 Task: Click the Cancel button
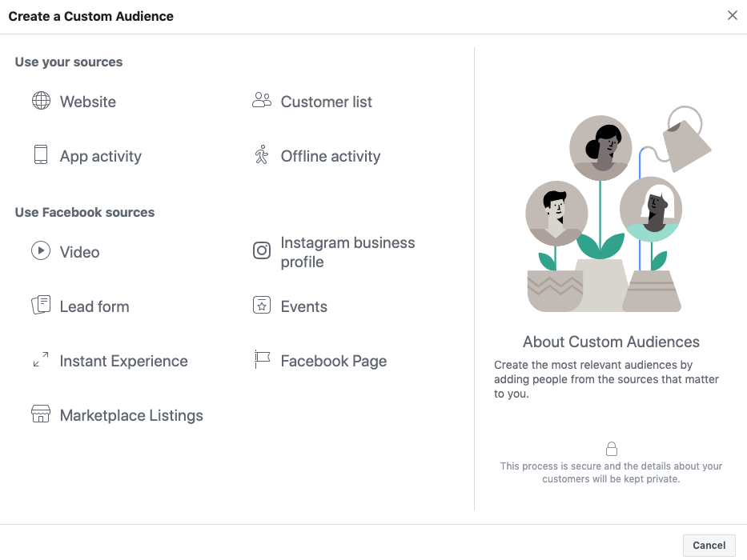tap(709, 546)
